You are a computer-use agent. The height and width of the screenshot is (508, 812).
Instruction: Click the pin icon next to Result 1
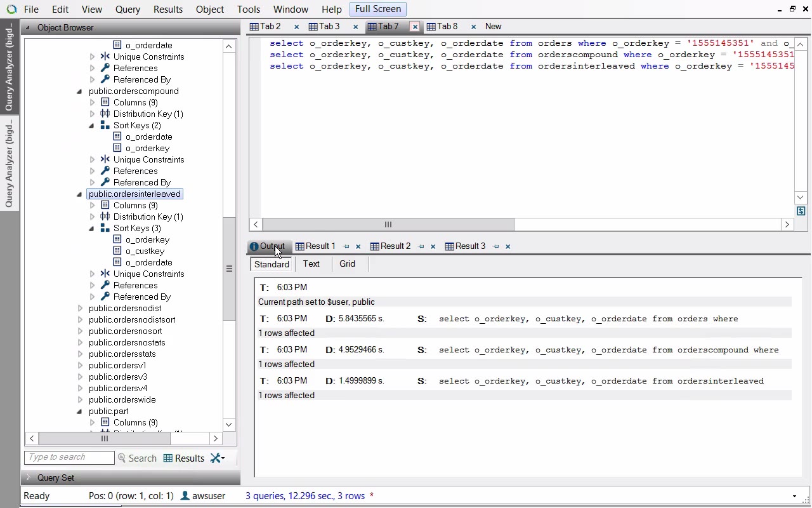point(346,246)
